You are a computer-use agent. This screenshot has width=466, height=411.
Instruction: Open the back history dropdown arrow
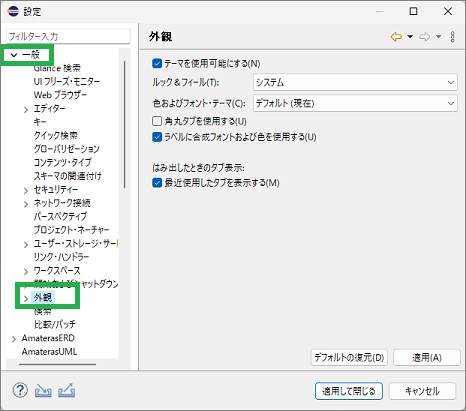click(410, 37)
